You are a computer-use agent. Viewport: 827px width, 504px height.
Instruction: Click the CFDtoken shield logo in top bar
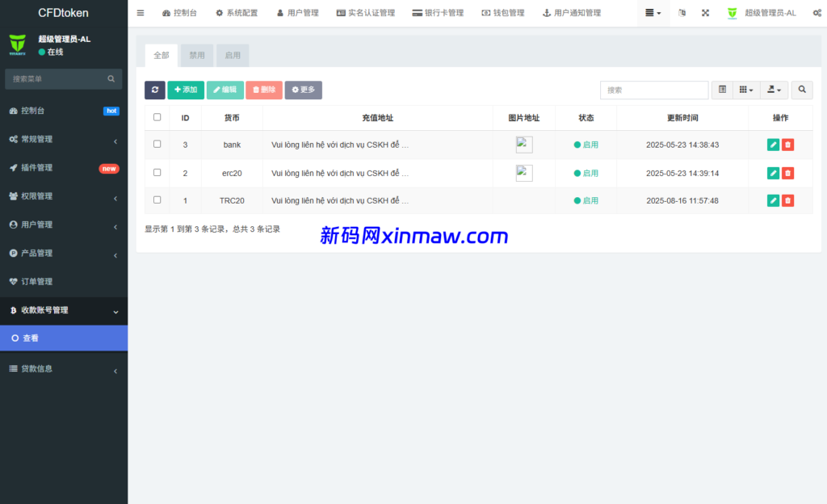pos(732,13)
